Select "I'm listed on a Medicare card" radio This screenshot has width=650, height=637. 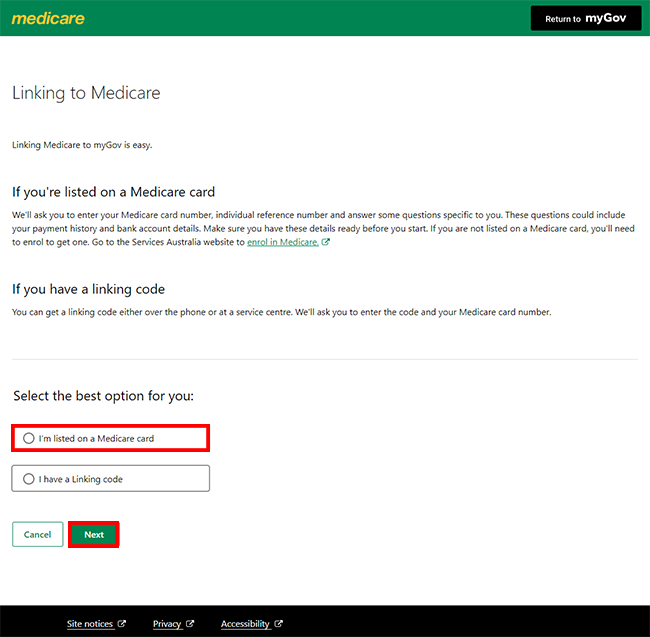pos(29,438)
